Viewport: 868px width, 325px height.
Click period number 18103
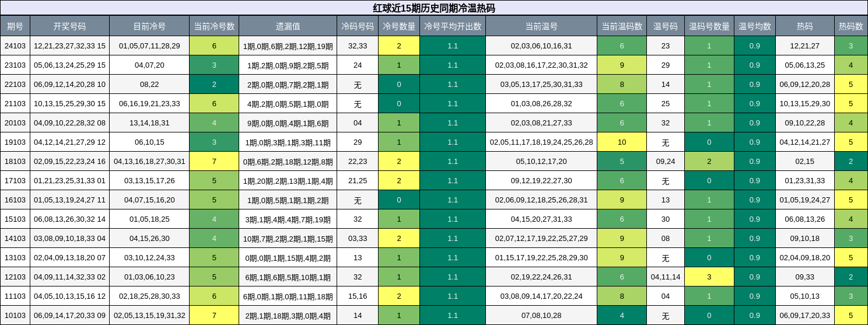point(15,162)
